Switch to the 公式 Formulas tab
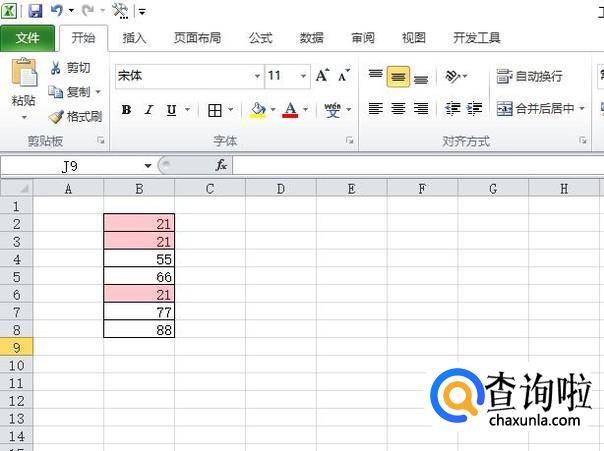The height and width of the screenshot is (451, 604). (x=260, y=38)
